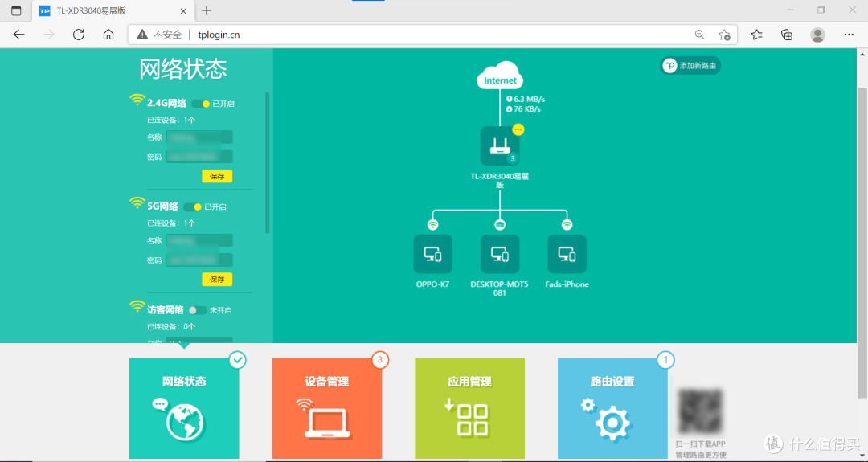Open the 设备管理 tile

[x=327, y=408]
